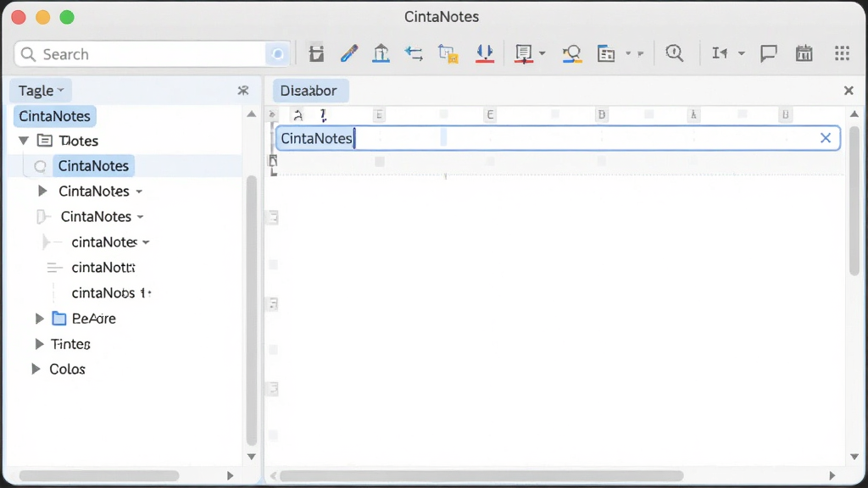Click the blue button inside Search field

(x=277, y=54)
